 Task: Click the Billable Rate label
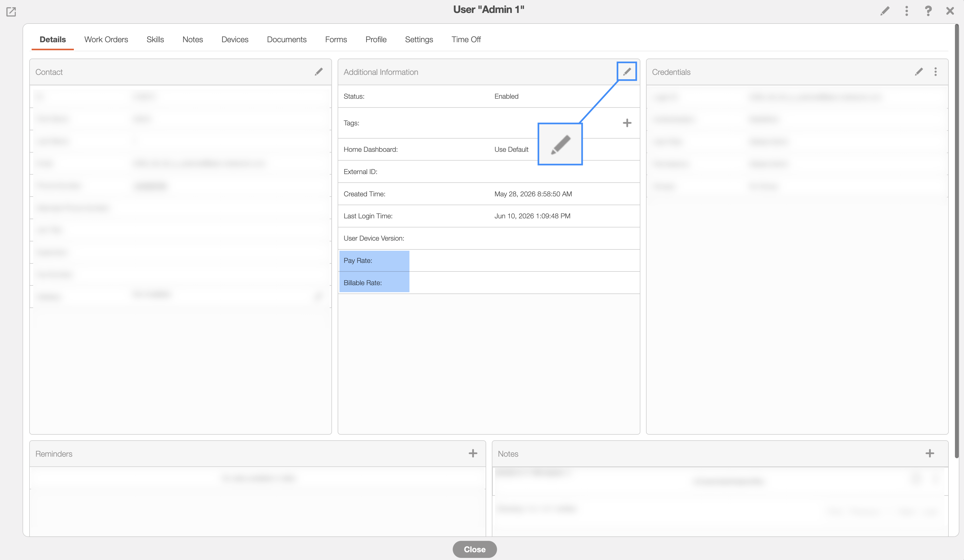point(363,283)
